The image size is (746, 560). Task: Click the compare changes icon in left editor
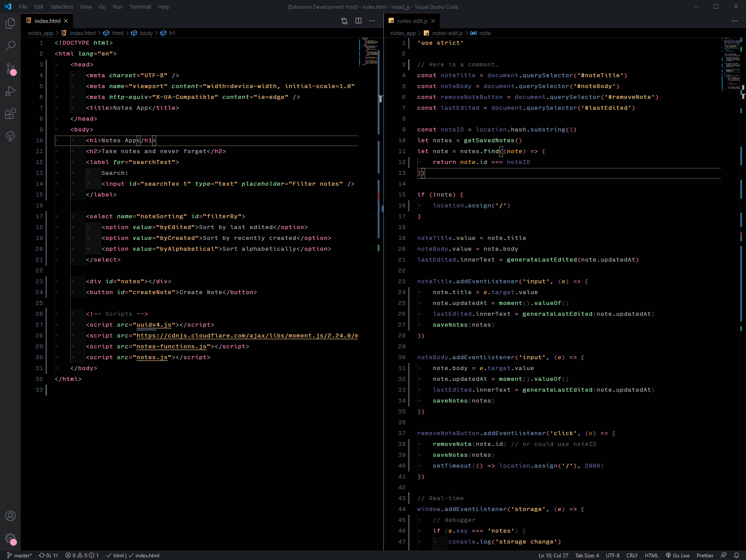(x=344, y=21)
